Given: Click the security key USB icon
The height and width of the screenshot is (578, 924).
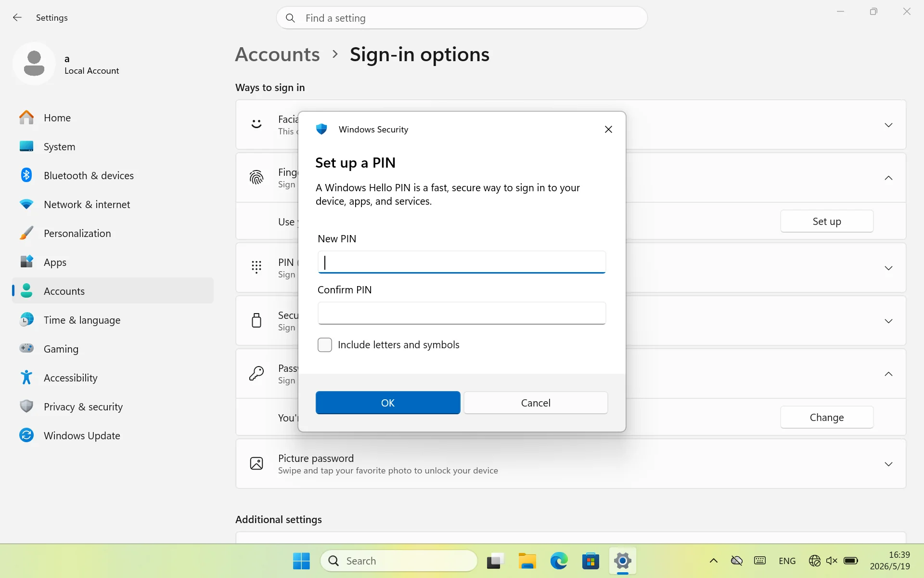Looking at the screenshot, I should pyautogui.click(x=257, y=320).
